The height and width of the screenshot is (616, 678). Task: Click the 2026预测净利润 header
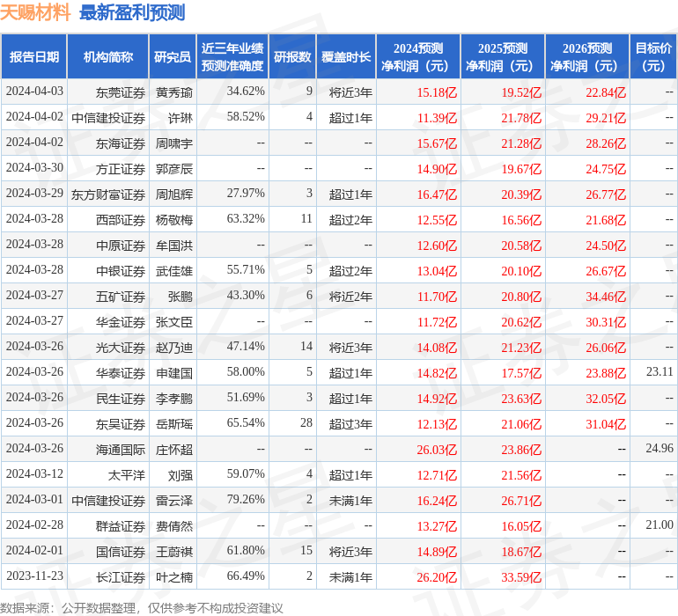pos(587,56)
